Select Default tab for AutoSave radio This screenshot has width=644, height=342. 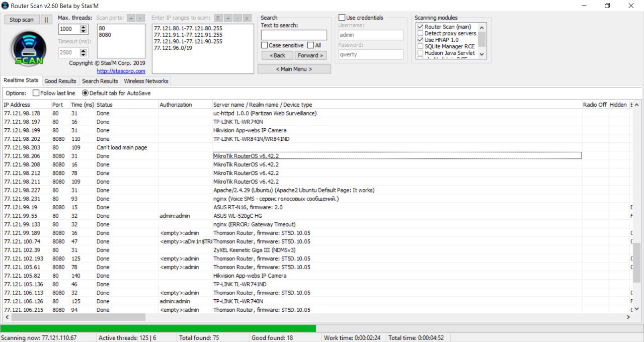[x=85, y=93]
